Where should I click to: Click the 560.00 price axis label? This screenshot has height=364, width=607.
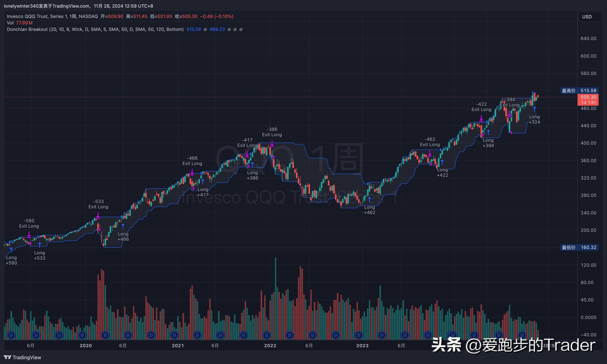pos(588,73)
